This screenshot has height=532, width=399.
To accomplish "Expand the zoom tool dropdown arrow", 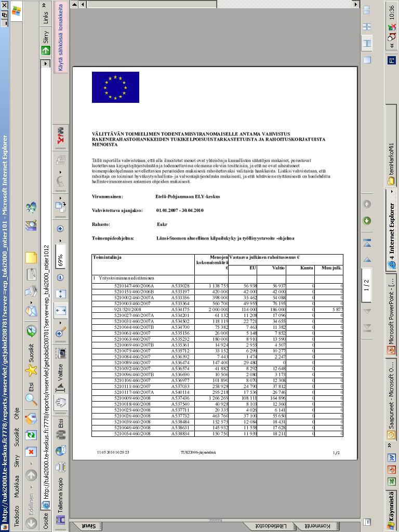I will [x=60, y=323].
